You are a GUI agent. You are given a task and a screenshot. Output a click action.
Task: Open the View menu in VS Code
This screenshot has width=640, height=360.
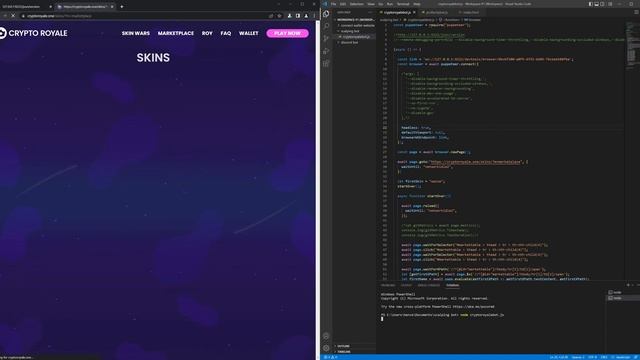pos(371,4)
